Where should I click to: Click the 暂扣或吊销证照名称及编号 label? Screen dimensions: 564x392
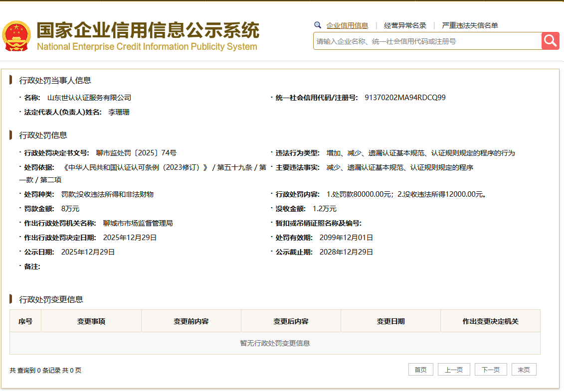(x=318, y=223)
